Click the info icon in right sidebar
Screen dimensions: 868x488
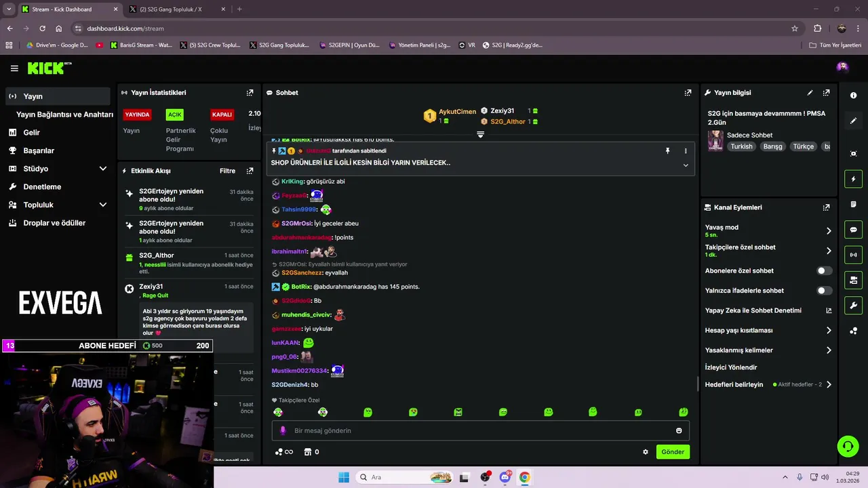853,96
